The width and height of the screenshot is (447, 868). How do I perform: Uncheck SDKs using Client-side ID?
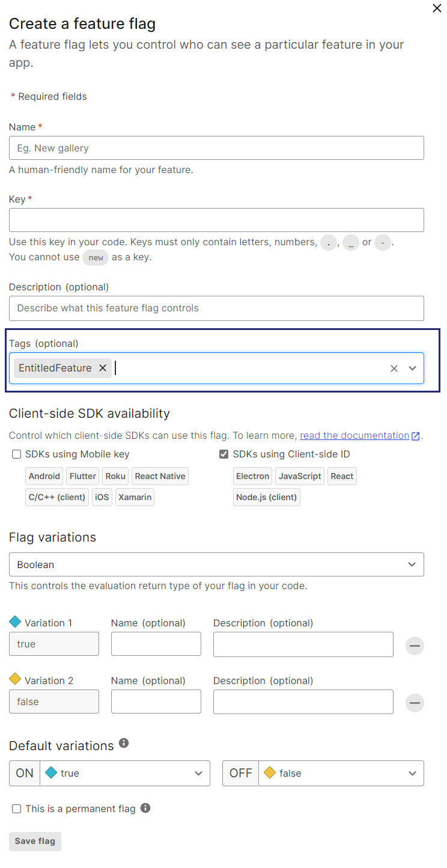pos(224,454)
